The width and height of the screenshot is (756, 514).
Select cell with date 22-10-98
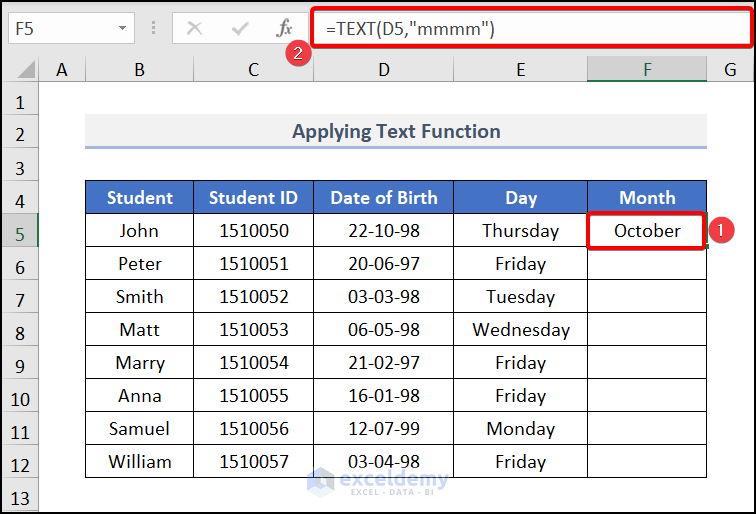pyautogui.click(x=384, y=231)
